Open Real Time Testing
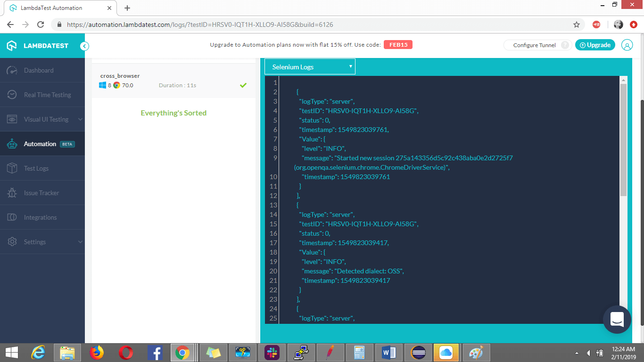 click(x=48, y=95)
